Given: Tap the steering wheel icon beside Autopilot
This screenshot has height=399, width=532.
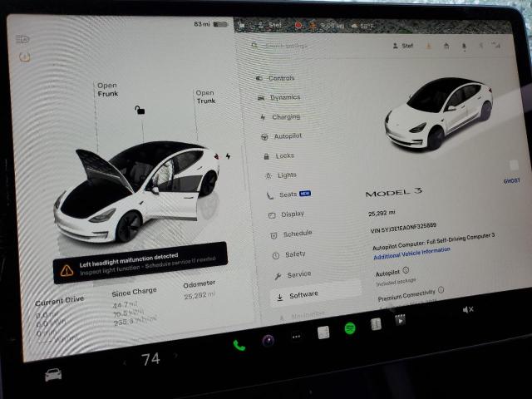Looking at the screenshot, I should [x=264, y=136].
